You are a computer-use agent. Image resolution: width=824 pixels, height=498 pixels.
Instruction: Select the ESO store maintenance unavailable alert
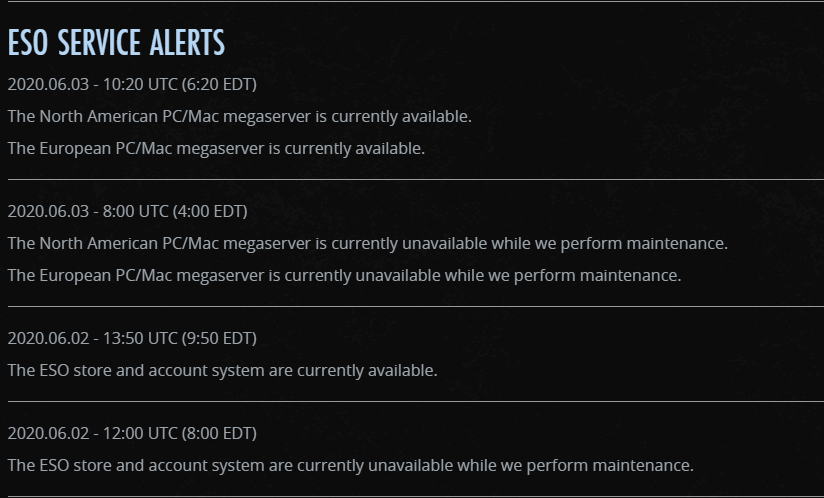click(x=350, y=465)
